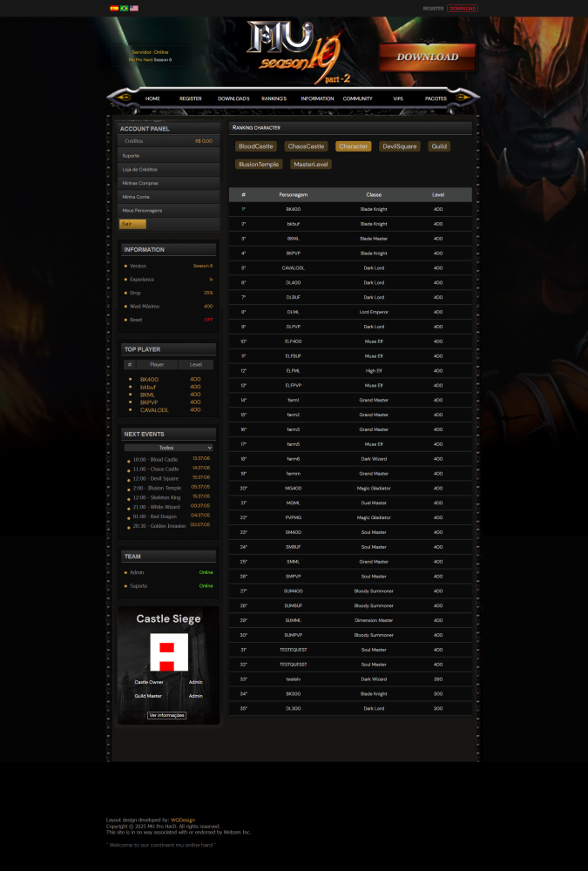588x871 pixels.
Task: Click top player bkbuf
Action: tap(148, 388)
